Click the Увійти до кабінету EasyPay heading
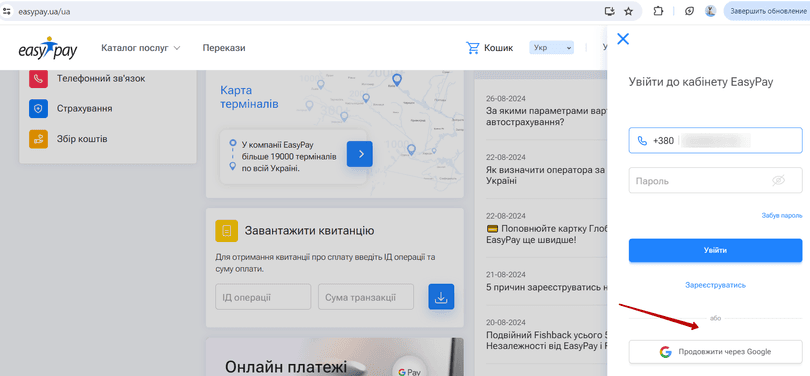The image size is (810, 376). 700,82
